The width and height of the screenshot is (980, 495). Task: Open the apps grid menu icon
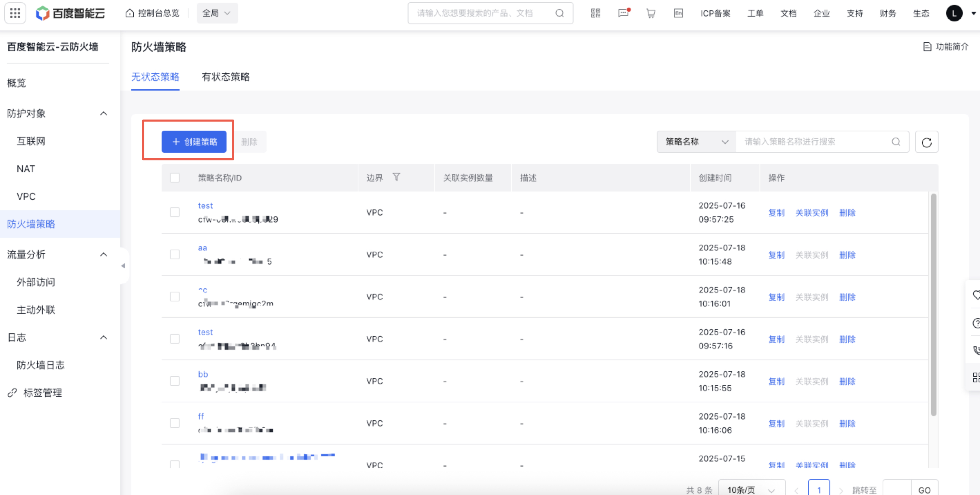[15, 13]
